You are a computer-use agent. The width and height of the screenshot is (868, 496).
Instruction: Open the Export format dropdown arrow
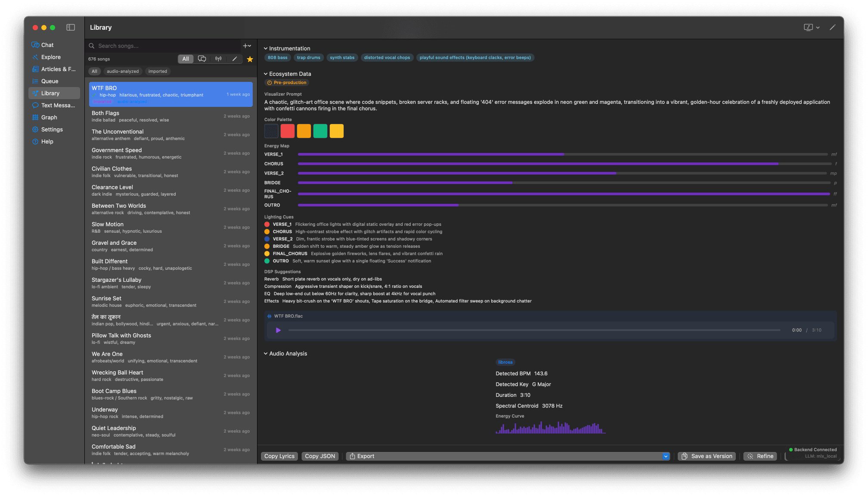coord(666,456)
